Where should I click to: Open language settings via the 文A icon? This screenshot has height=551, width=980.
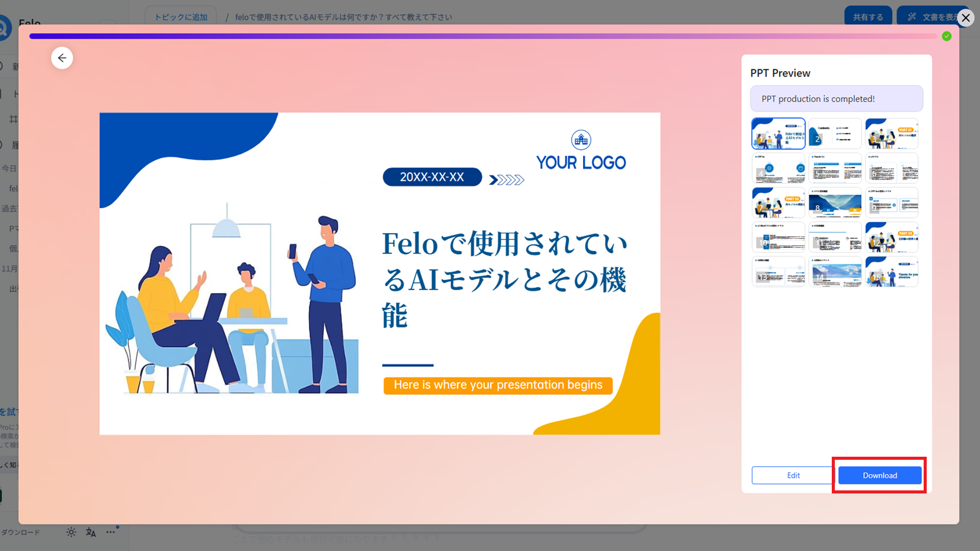tap(90, 532)
